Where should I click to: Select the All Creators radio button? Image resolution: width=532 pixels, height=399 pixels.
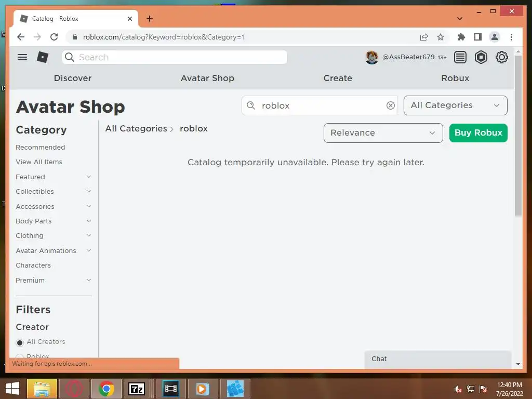click(20, 342)
